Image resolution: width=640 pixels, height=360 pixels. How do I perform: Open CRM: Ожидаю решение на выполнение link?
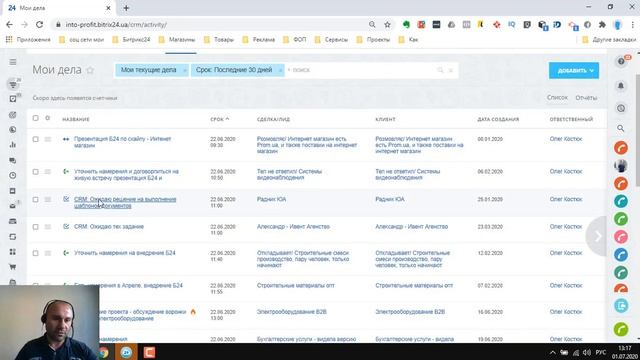coord(125,202)
